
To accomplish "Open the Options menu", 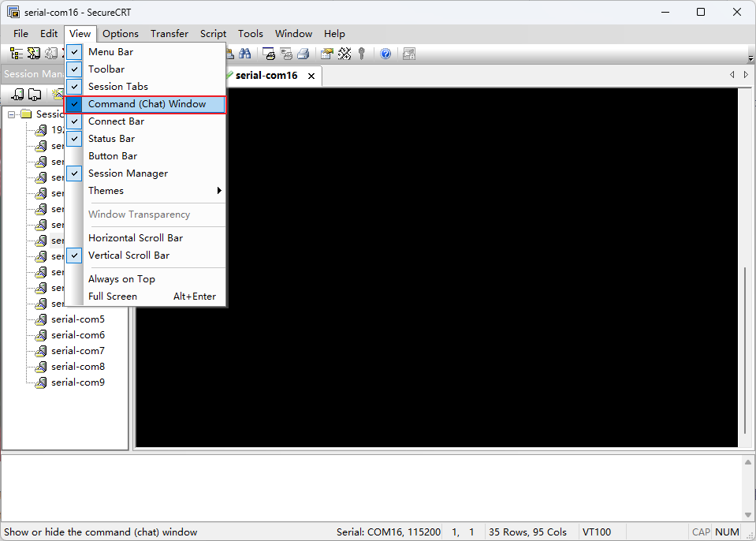I will click(x=121, y=34).
